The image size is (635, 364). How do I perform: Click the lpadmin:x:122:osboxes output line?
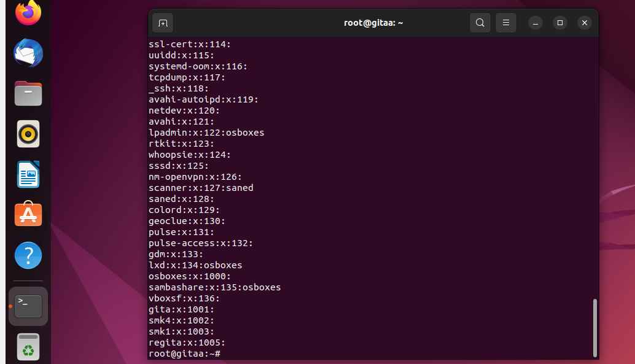pyautogui.click(x=206, y=133)
